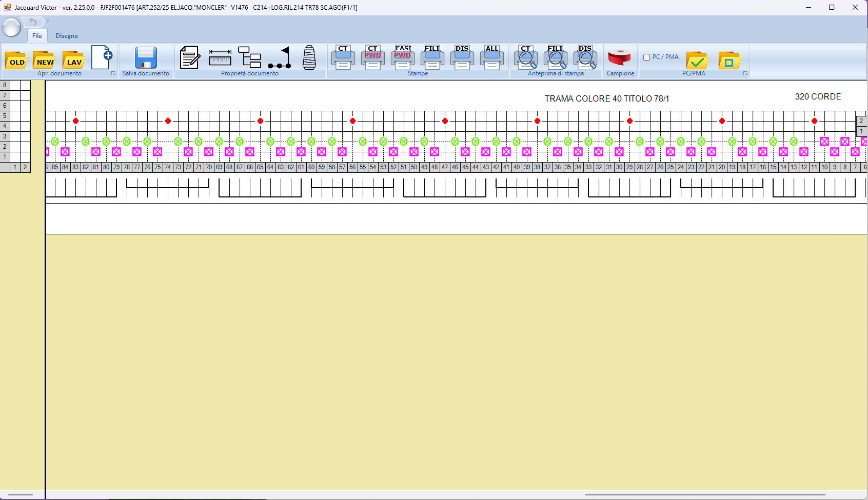Viewport: 868px width, 500px height.
Task: Print the DIS sheet
Action: [x=462, y=57]
